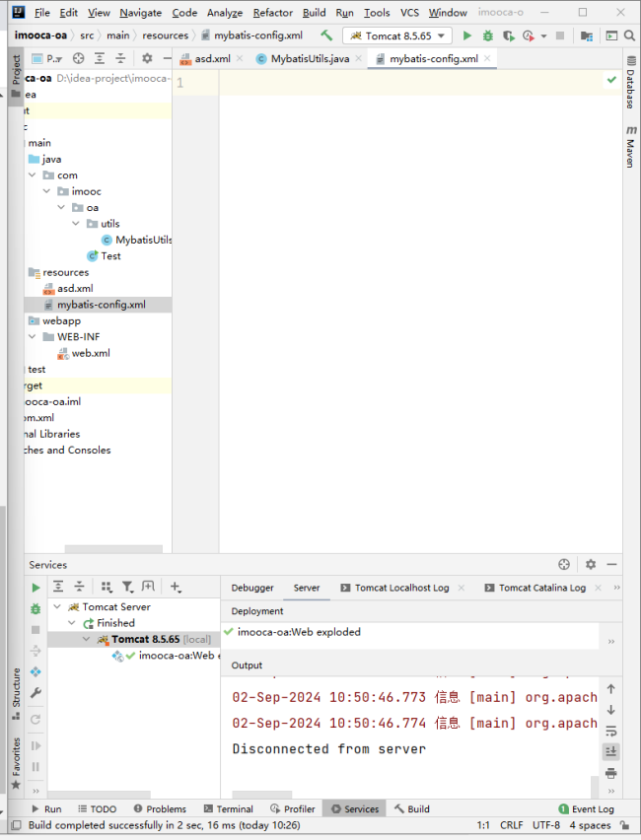
Task: Toggle Project tool window side tab
Action: pos(16,77)
